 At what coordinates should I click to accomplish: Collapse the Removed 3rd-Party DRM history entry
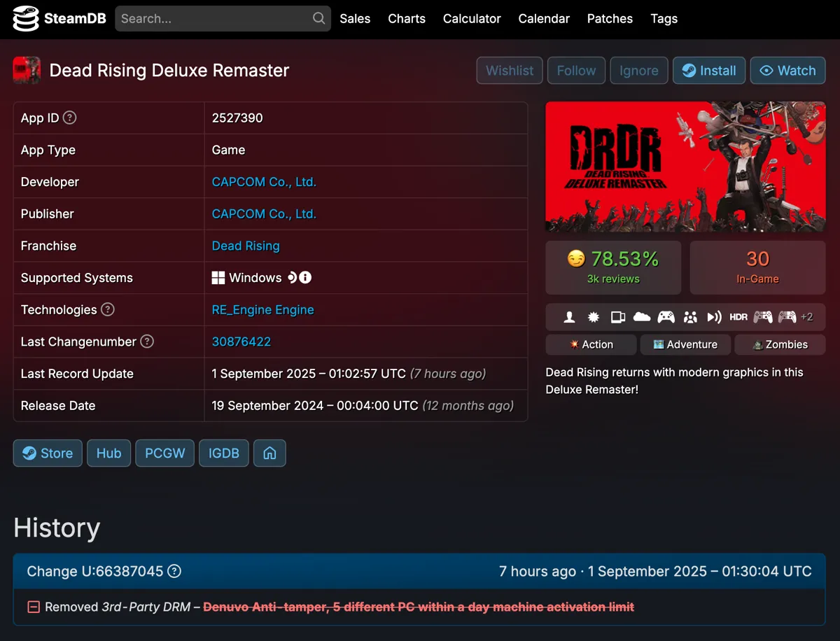tap(33, 607)
